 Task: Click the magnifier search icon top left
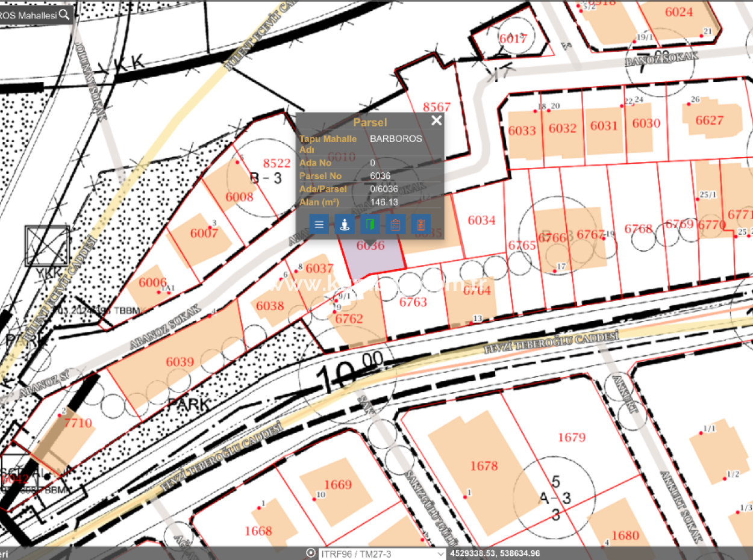tap(63, 16)
